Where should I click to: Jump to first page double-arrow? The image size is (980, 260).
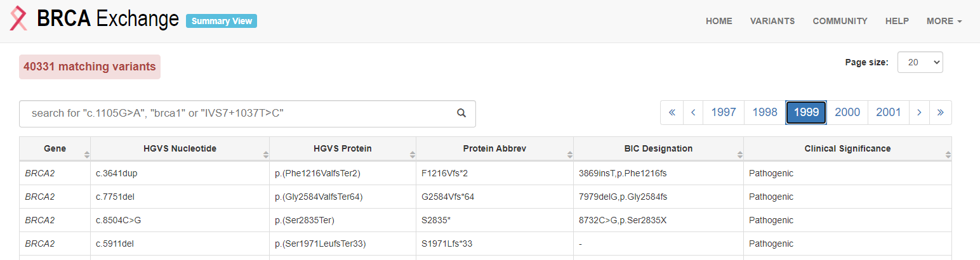coord(672,112)
